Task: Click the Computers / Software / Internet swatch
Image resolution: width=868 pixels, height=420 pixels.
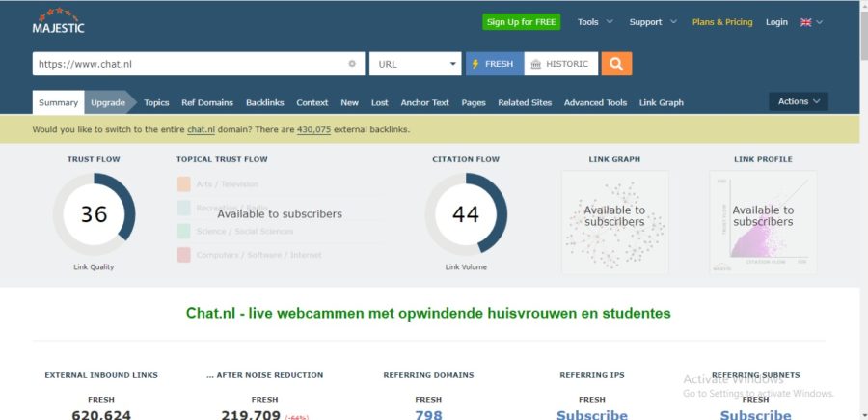Action: 184,255
